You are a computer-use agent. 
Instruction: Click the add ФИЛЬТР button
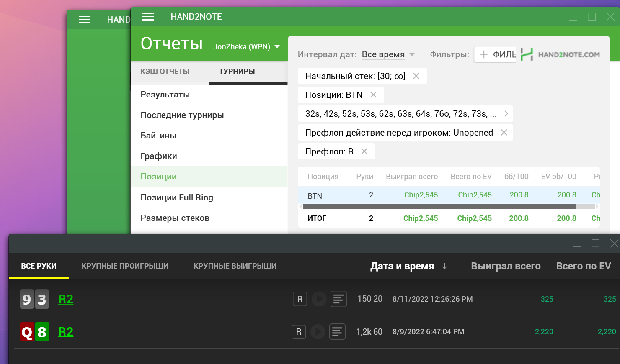495,54
